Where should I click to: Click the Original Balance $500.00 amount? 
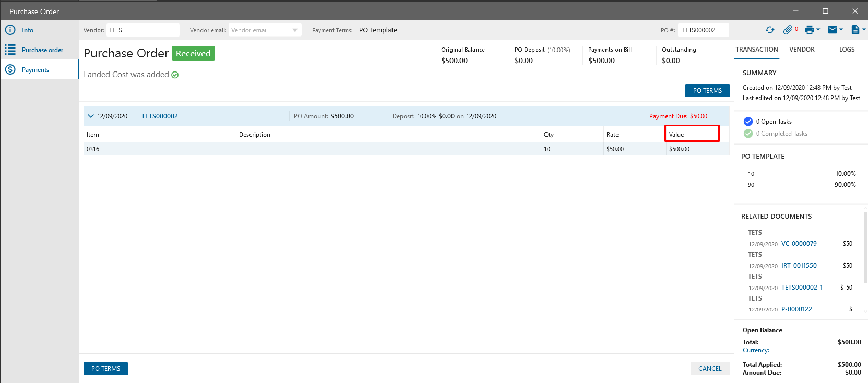coord(454,61)
